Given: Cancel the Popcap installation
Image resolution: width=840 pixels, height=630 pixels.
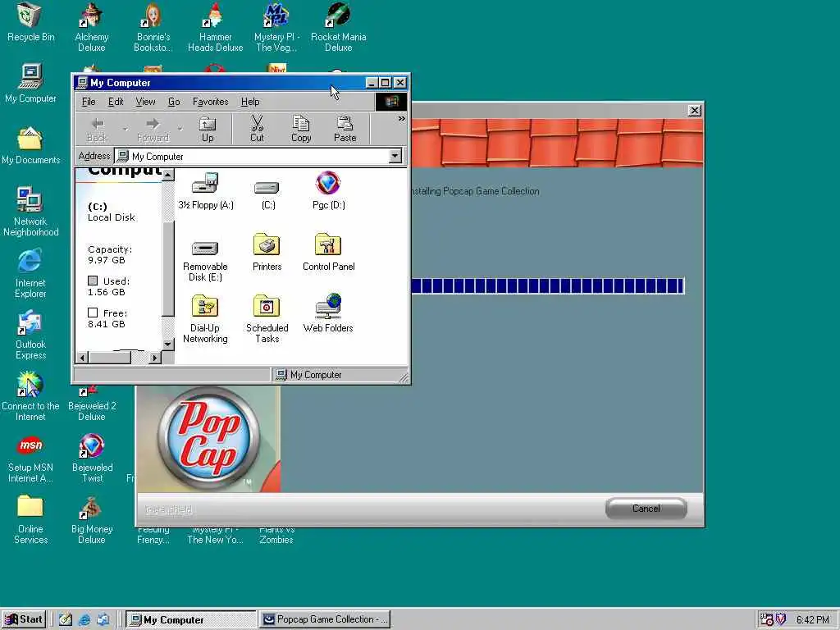Looking at the screenshot, I should click(646, 509).
